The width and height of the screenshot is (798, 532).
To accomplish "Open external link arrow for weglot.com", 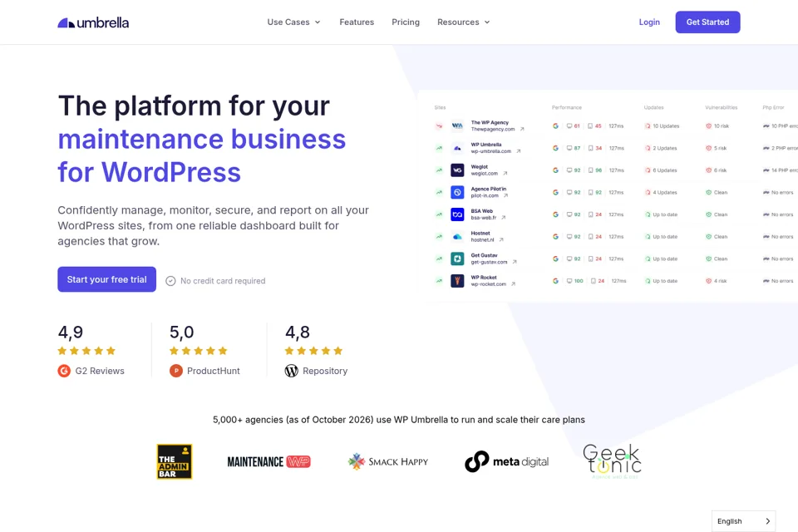I will tap(505, 174).
